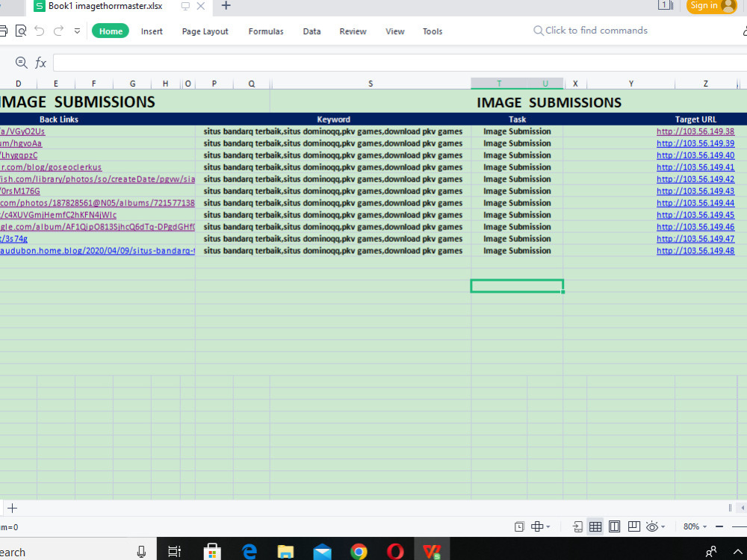This screenshot has height=560, width=747.
Task: Select column Z header
Action: pyautogui.click(x=706, y=84)
